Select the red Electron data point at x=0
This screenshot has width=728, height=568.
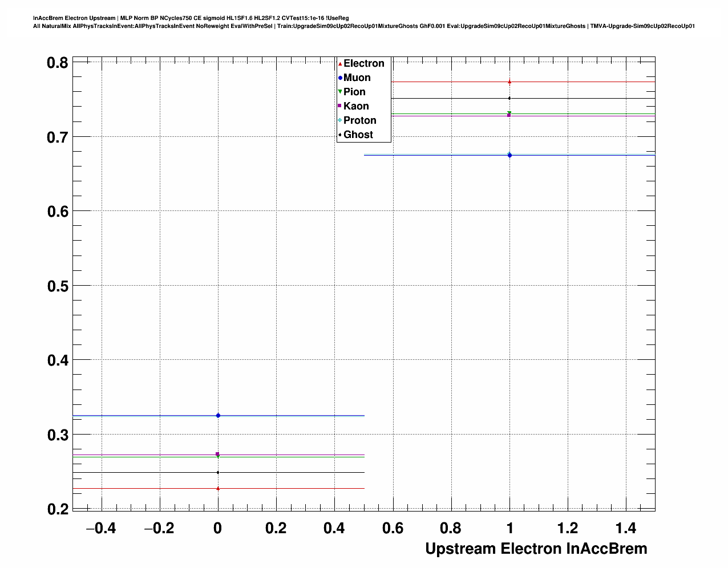click(x=218, y=488)
